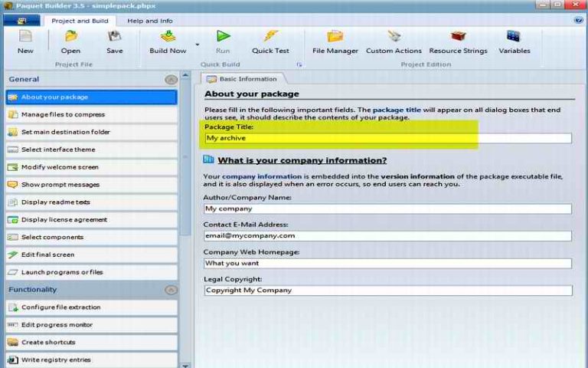The height and width of the screenshot is (368, 588).
Task: Open a project file with Open icon
Action: coord(70,41)
